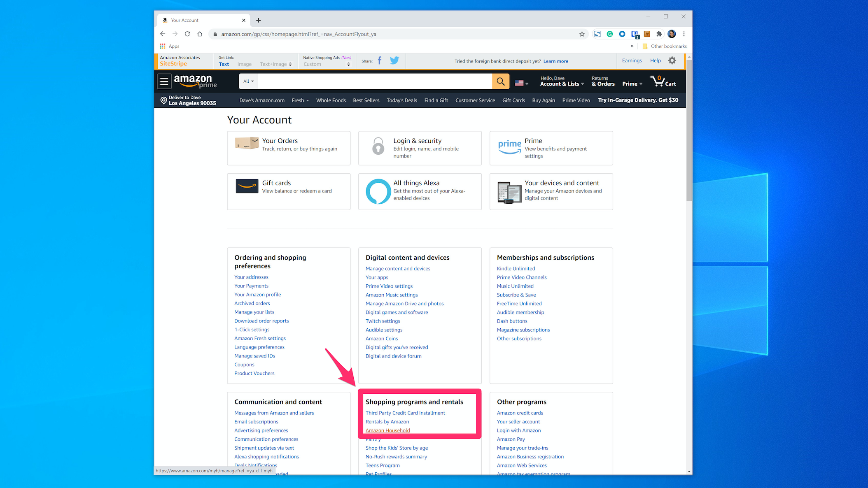Viewport: 868px width, 488px height.
Task: Expand Account & Lists dropdown
Action: 562,81
